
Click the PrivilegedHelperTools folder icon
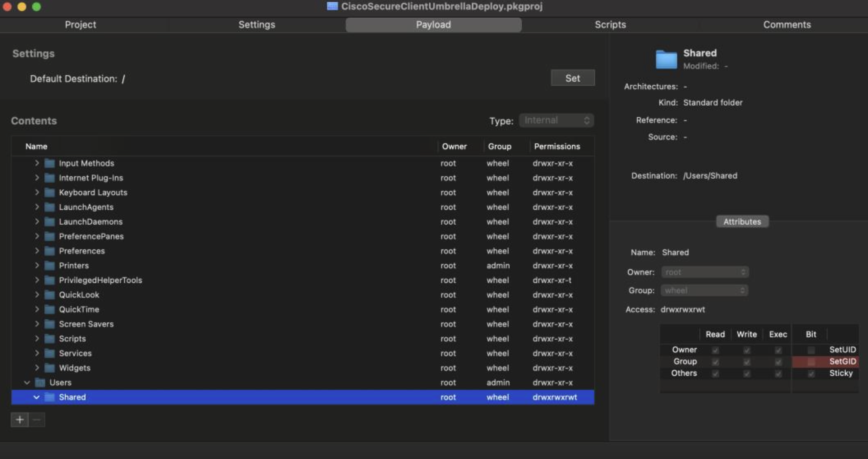pyautogui.click(x=50, y=280)
